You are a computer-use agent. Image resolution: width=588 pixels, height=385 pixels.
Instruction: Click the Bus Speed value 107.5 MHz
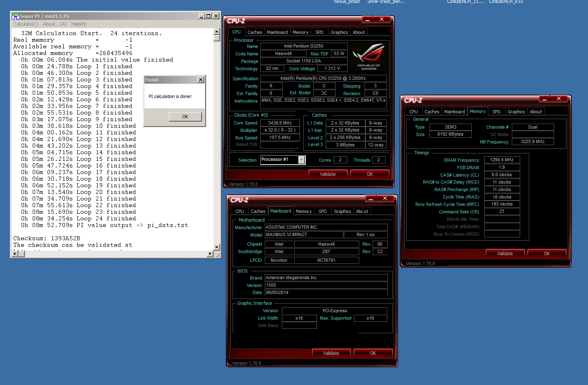280,137
